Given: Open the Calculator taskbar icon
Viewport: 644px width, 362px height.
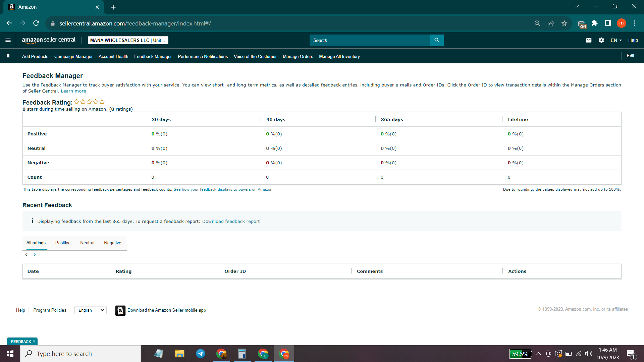Looking at the screenshot, I should coord(242,354).
